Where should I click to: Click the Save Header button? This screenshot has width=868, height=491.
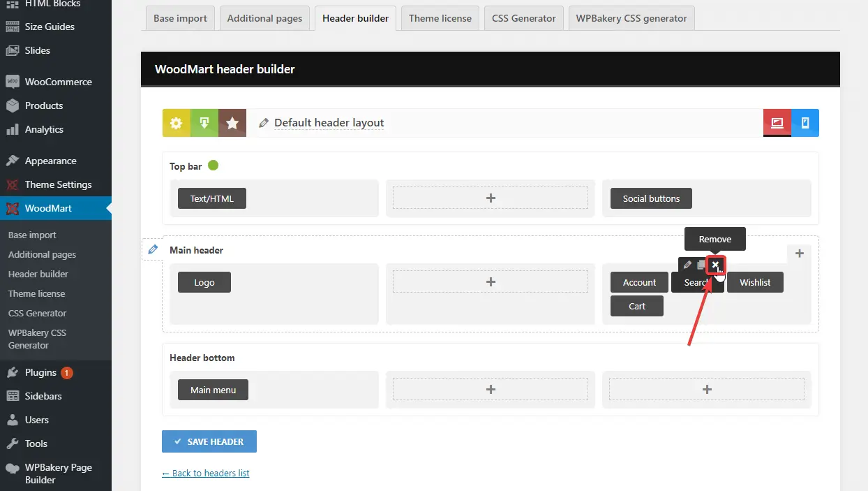209,441
